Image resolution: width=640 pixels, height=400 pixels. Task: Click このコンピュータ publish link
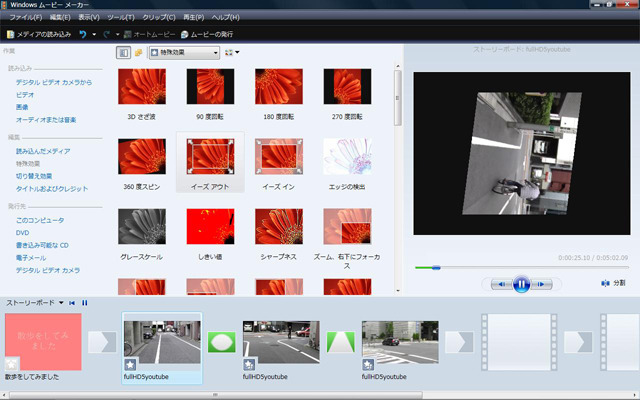click(x=40, y=220)
